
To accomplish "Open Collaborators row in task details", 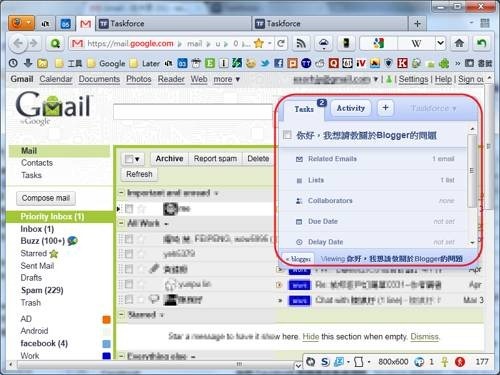I will [x=373, y=201].
